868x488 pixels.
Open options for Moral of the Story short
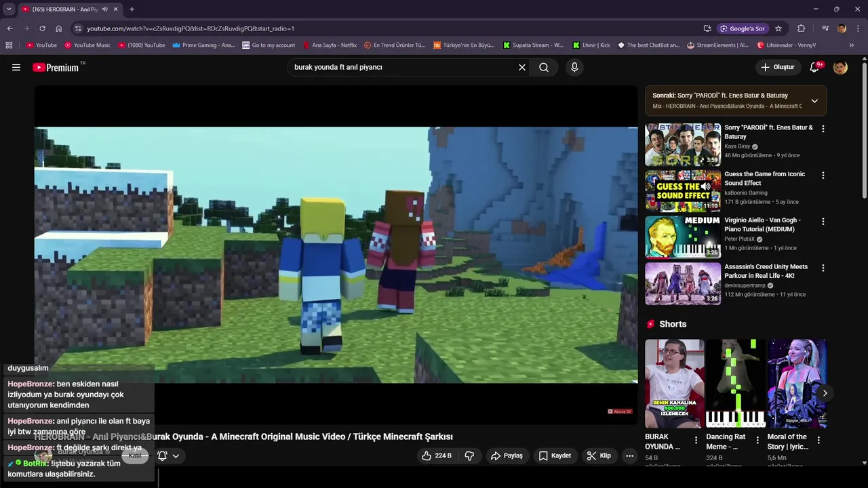[818, 440]
